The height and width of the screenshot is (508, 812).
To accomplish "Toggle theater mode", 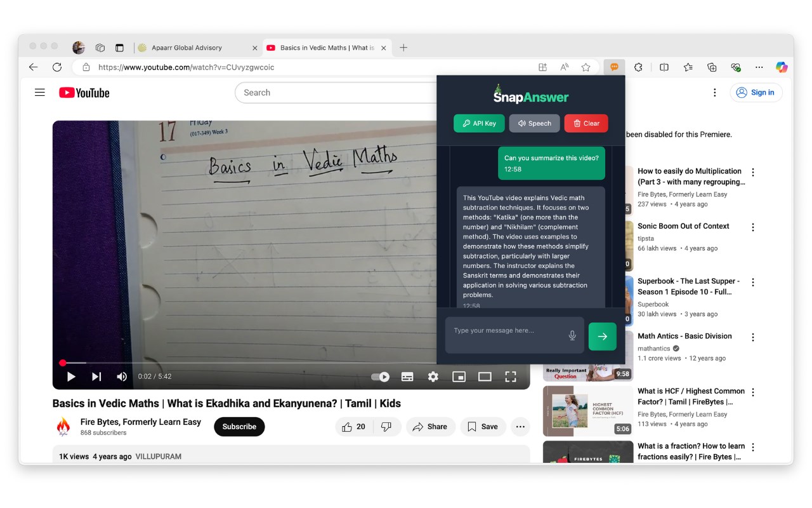I will point(485,377).
